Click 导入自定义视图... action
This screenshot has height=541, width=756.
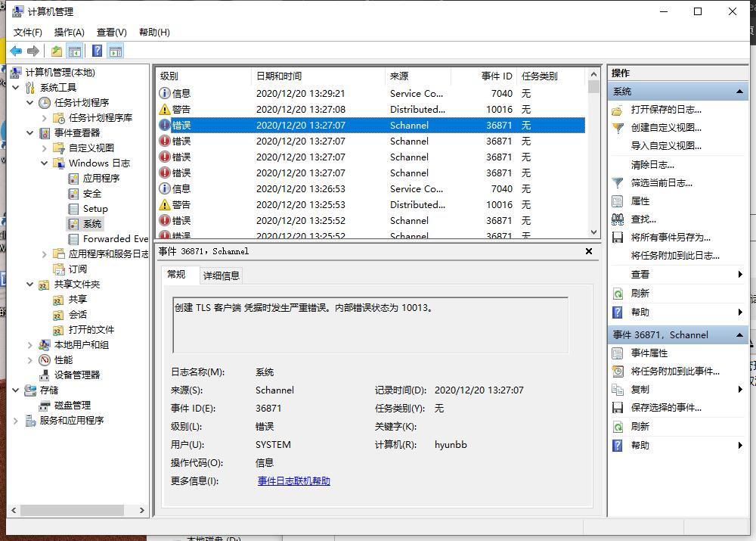(666, 146)
